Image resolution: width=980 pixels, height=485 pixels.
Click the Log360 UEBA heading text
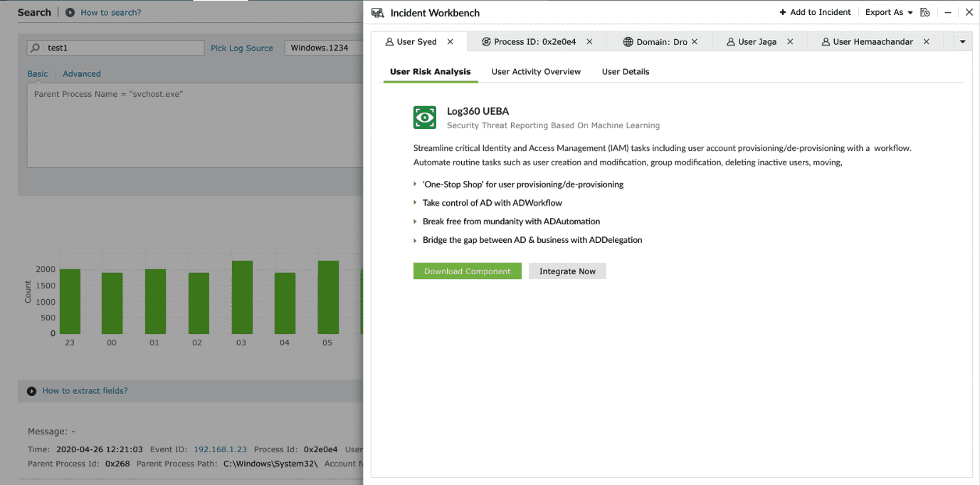(478, 111)
